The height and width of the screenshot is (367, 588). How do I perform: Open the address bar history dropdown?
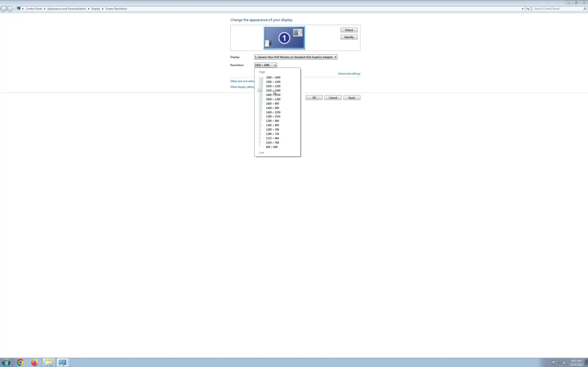522,9
